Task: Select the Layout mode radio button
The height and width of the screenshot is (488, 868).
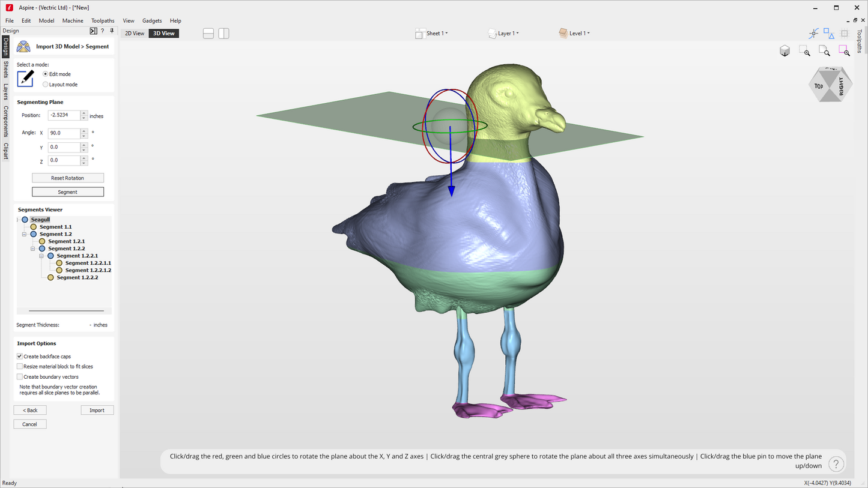Action: 46,85
